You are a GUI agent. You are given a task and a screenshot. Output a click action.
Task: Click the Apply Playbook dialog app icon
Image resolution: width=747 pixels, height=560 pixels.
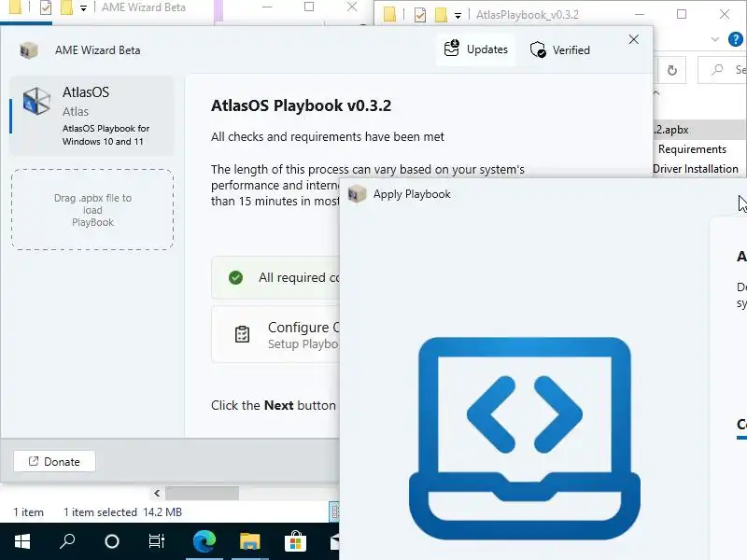[357, 194]
